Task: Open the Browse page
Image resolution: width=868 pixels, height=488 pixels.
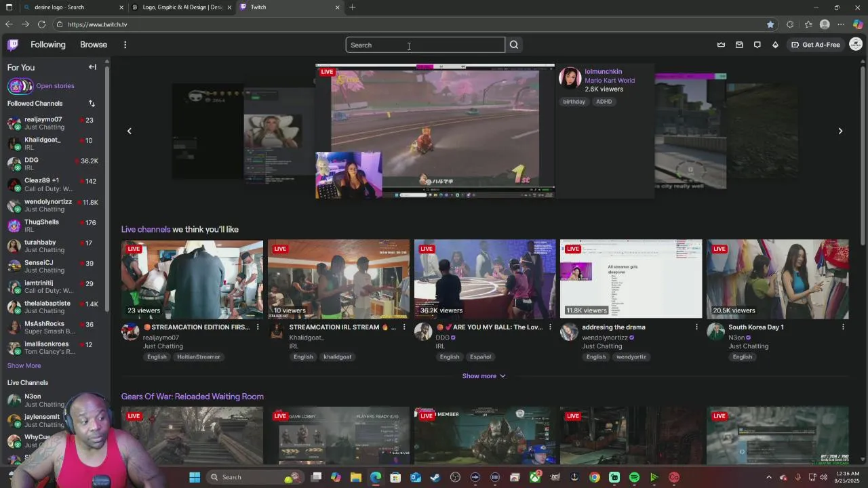Action: pyautogui.click(x=94, y=45)
